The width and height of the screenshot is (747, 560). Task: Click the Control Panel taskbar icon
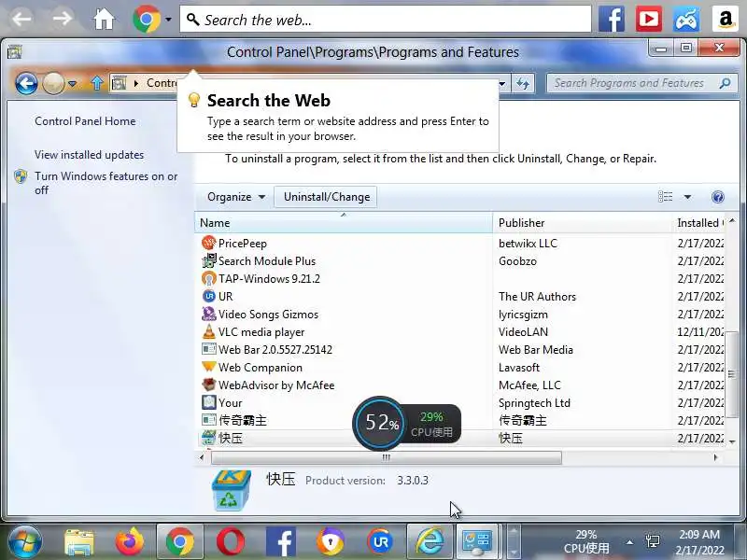477,542
